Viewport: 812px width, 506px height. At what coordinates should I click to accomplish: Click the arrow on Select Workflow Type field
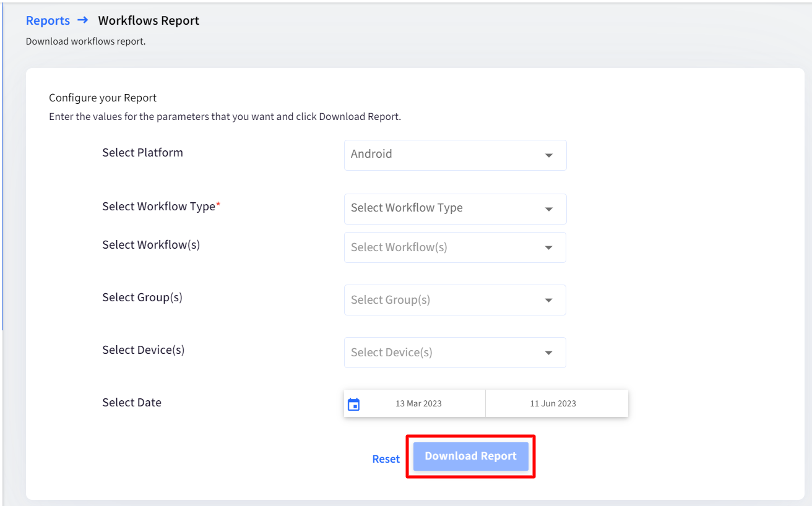point(548,209)
